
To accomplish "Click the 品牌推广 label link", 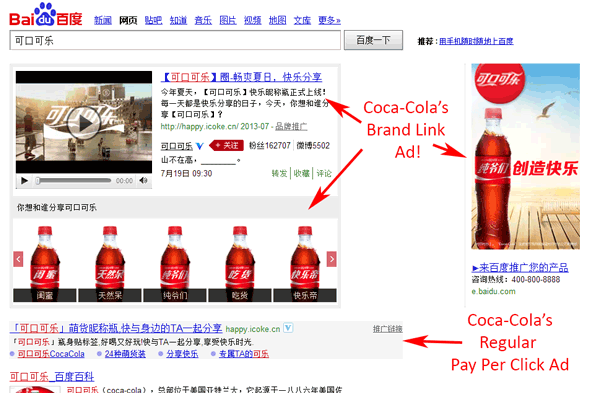I will pos(291,126).
